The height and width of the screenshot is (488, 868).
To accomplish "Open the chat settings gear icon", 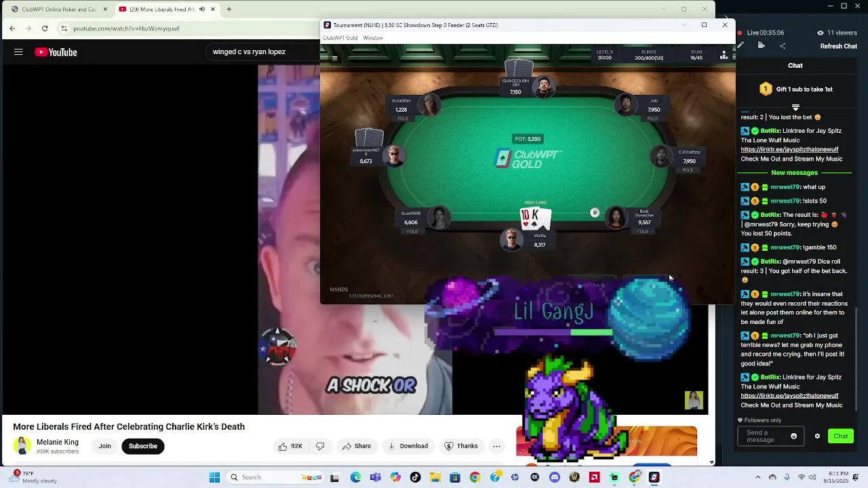I will click(817, 436).
